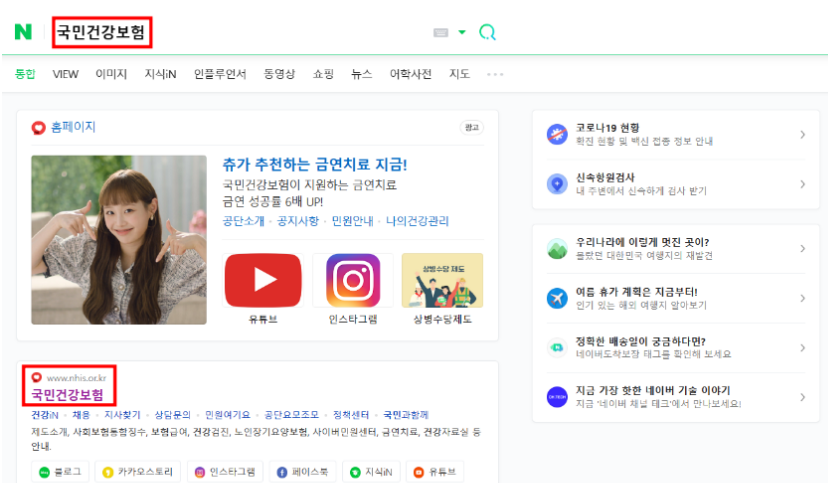
Task: Click the 지사찾기 sublink
Action: pos(122,415)
